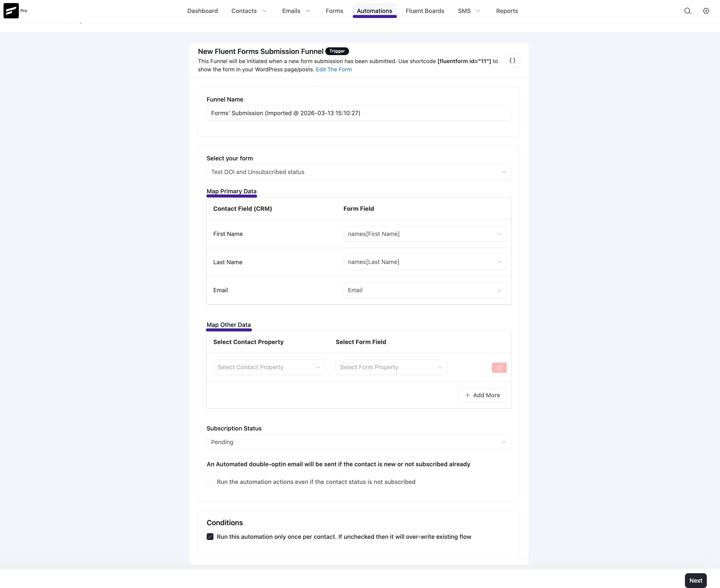
Task: Click the First Name contact field label
Action: [228, 234]
